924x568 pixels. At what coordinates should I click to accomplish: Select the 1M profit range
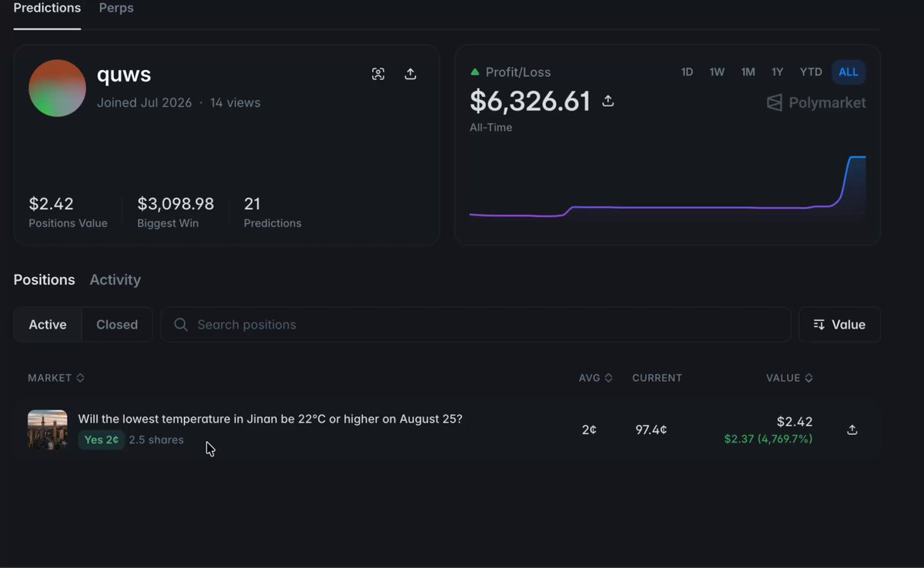tap(748, 72)
